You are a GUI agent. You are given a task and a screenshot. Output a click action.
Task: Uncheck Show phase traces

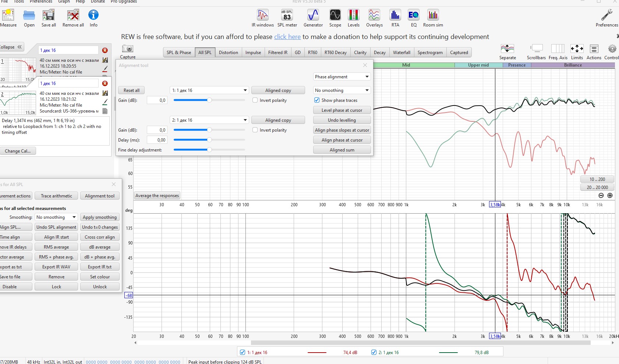pyautogui.click(x=316, y=100)
